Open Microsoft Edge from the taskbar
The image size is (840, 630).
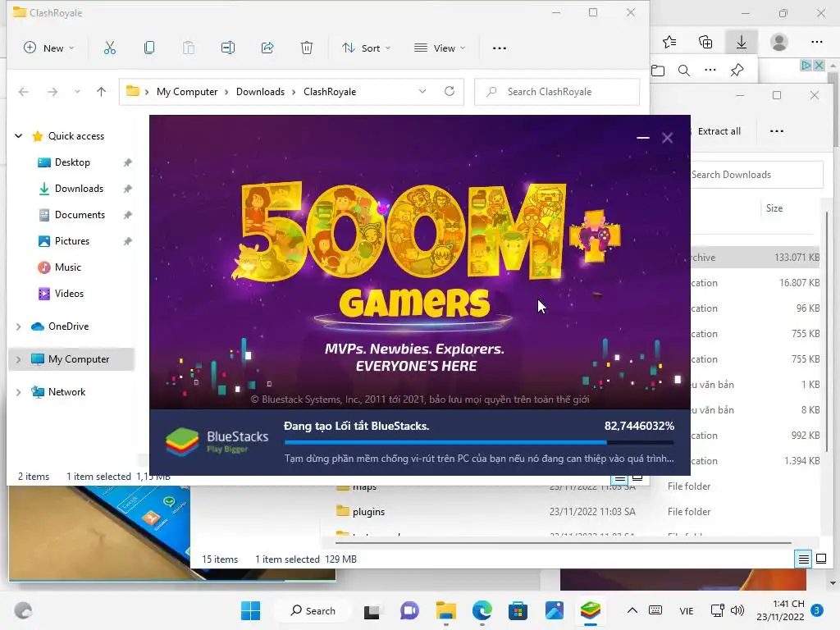(x=482, y=610)
